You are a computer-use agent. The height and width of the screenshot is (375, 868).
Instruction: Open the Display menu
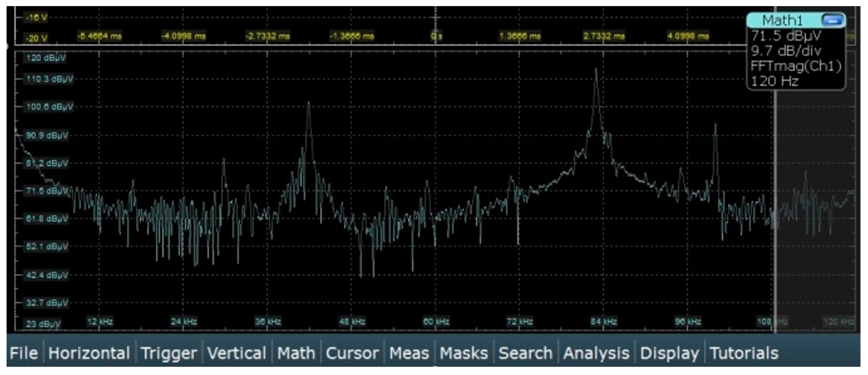[x=669, y=353]
